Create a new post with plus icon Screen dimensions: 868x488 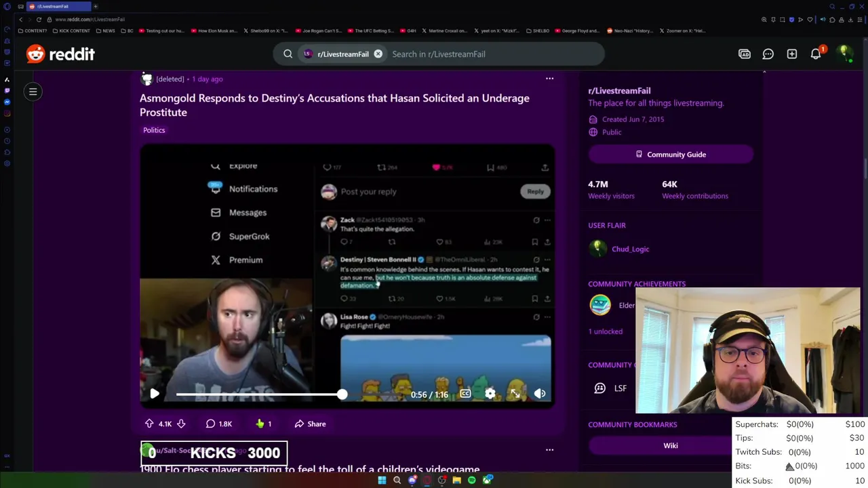792,54
